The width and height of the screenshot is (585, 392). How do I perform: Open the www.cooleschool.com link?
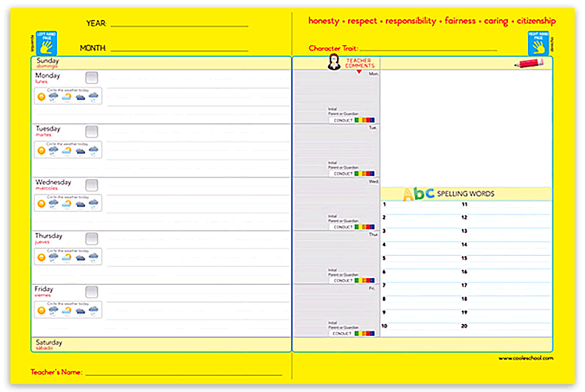tap(525, 358)
